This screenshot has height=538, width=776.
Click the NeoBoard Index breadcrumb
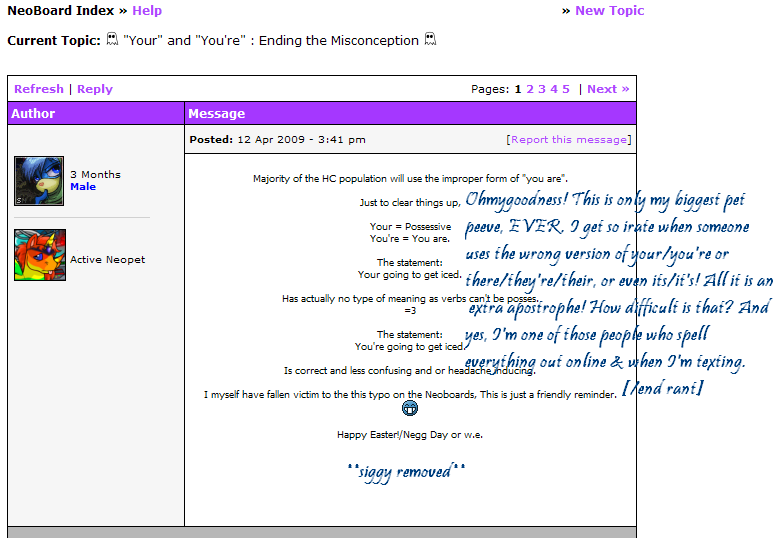[60, 10]
